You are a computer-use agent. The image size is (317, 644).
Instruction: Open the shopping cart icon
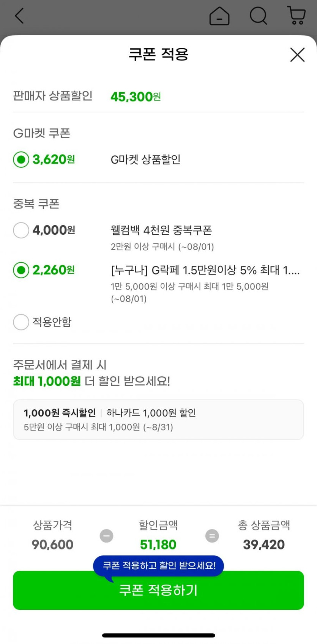tap(297, 16)
